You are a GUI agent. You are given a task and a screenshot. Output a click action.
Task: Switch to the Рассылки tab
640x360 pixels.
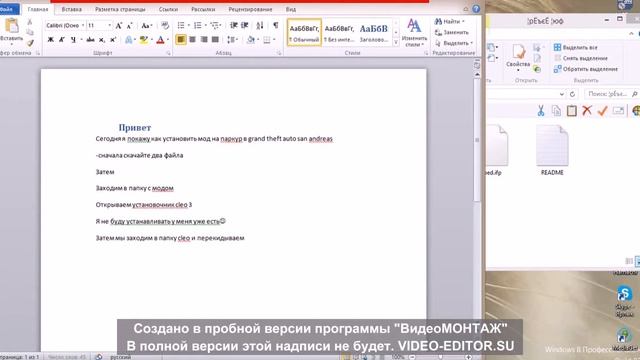tap(203, 9)
